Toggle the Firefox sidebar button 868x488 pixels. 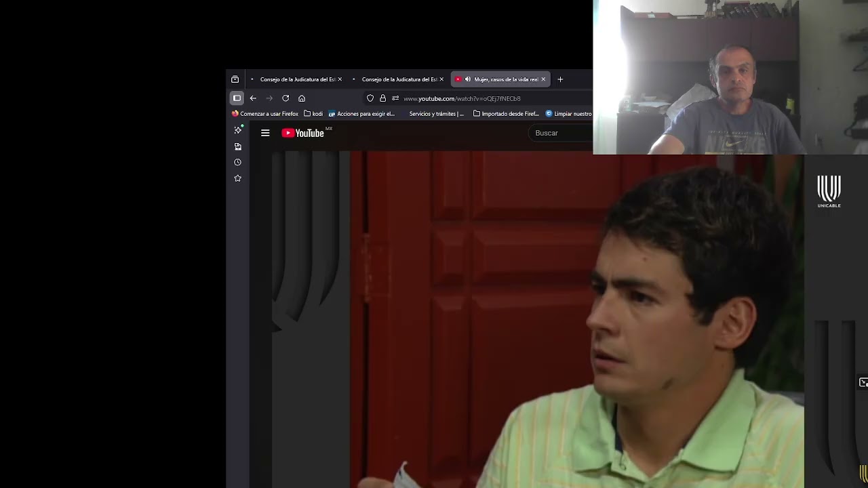tap(237, 98)
